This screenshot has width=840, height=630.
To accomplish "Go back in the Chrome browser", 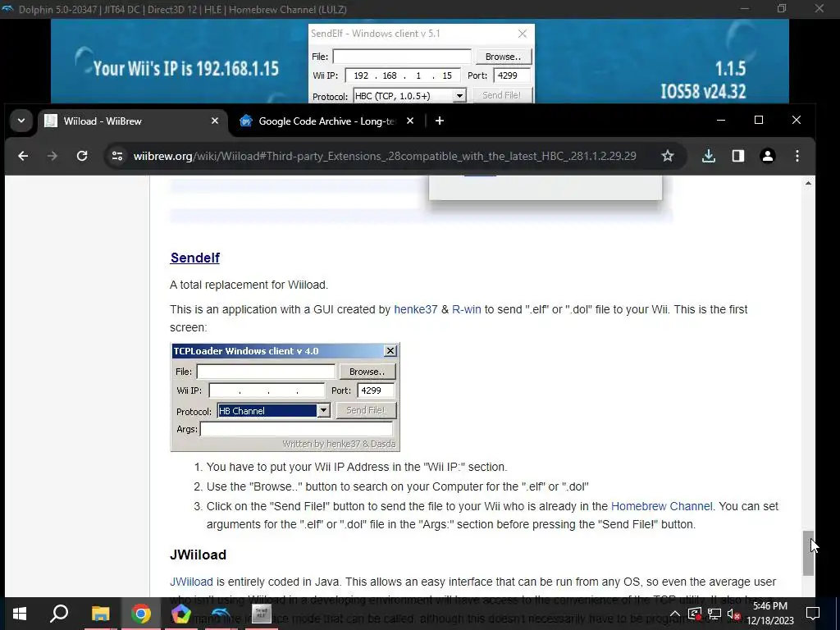I will pyautogui.click(x=23, y=156).
